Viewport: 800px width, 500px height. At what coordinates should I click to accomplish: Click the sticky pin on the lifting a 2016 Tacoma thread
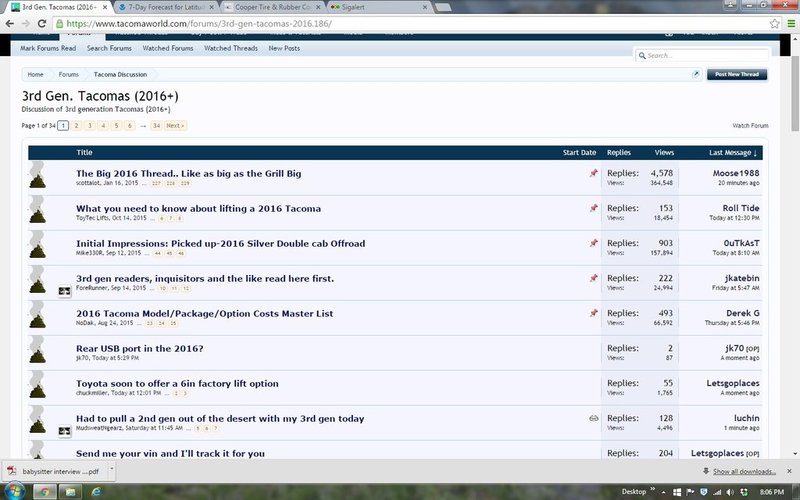coord(593,208)
